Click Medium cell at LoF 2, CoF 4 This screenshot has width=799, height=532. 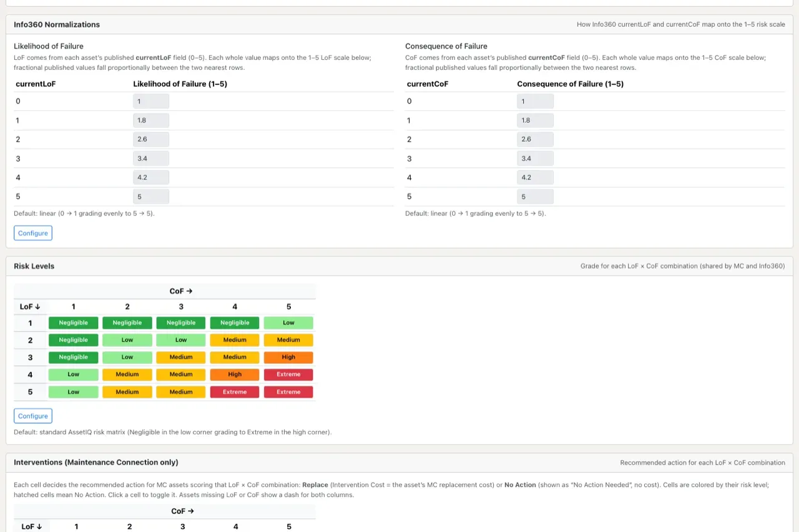(235, 340)
